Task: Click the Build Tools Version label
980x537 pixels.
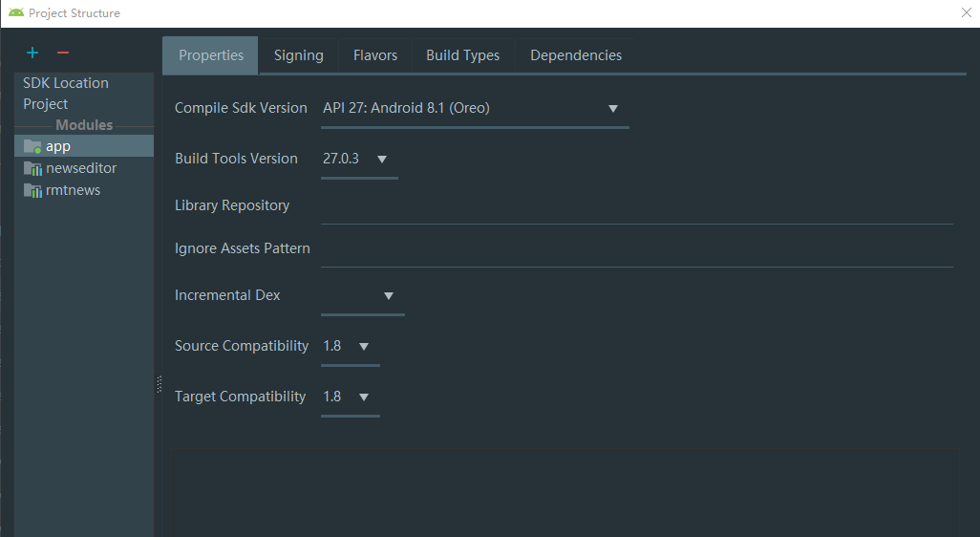Action: click(236, 159)
